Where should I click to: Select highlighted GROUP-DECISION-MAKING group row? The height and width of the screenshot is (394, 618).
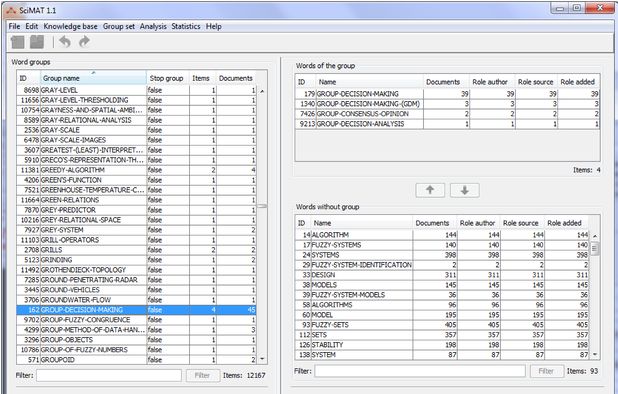pos(136,310)
